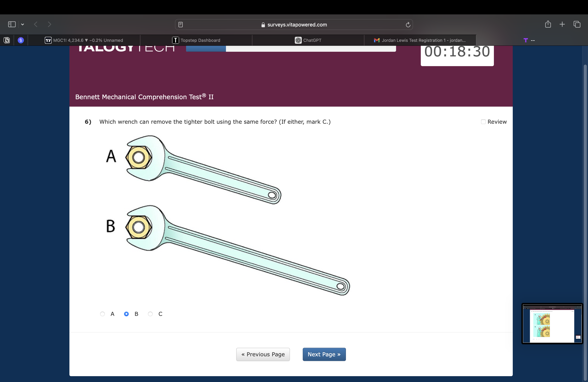Viewport: 588px width, 382px height.
Task: Open the pinned purple dollar tab icon
Action: (21, 40)
